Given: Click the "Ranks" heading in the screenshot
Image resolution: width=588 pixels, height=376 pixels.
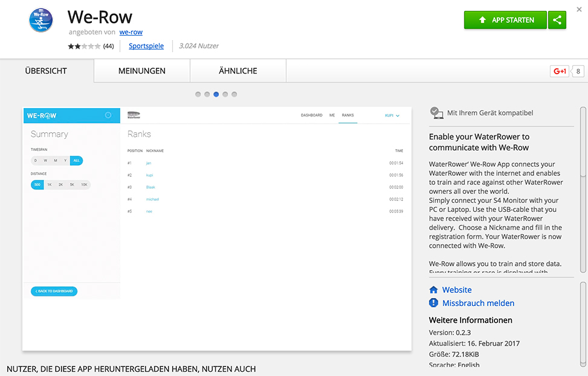Looking at the screenshot, I should 139,134.
